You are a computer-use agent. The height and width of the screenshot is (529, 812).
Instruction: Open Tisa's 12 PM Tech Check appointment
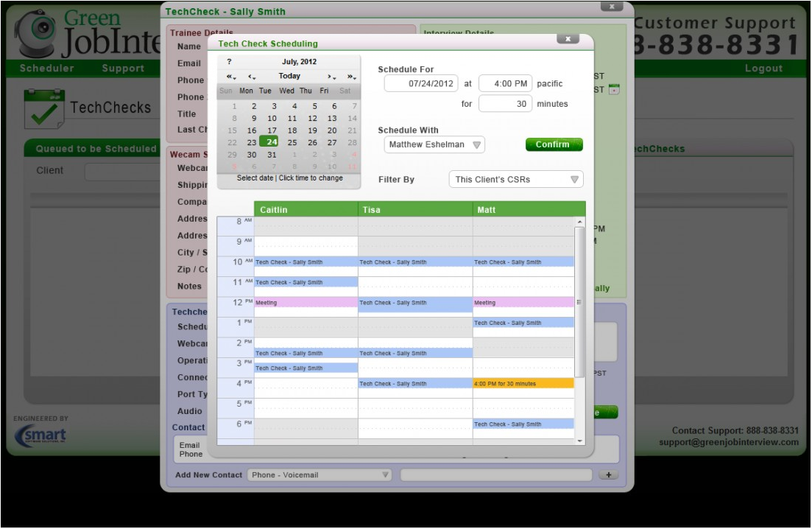(415, 305)
